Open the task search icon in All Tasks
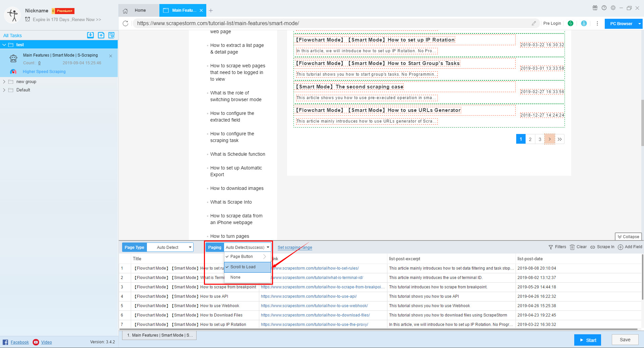This screenshot has width=644, height=348. pos(111,35)
